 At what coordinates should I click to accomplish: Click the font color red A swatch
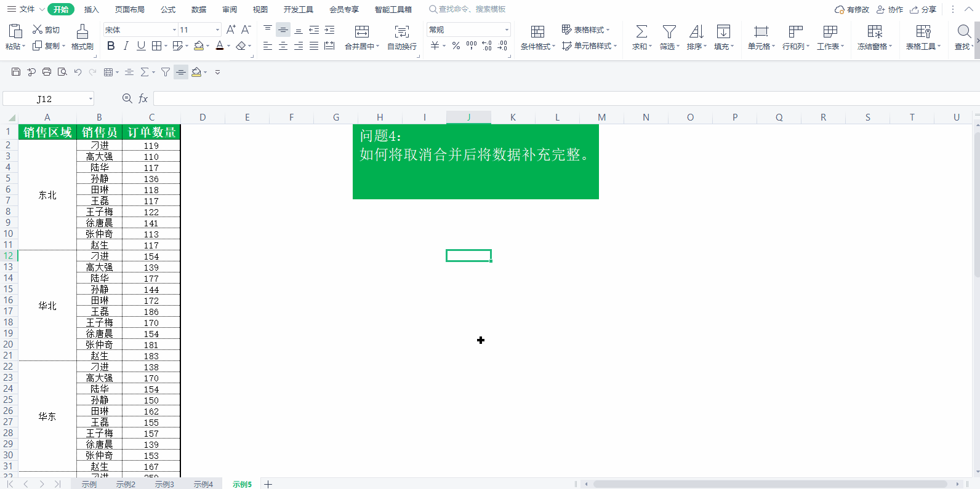220,46
